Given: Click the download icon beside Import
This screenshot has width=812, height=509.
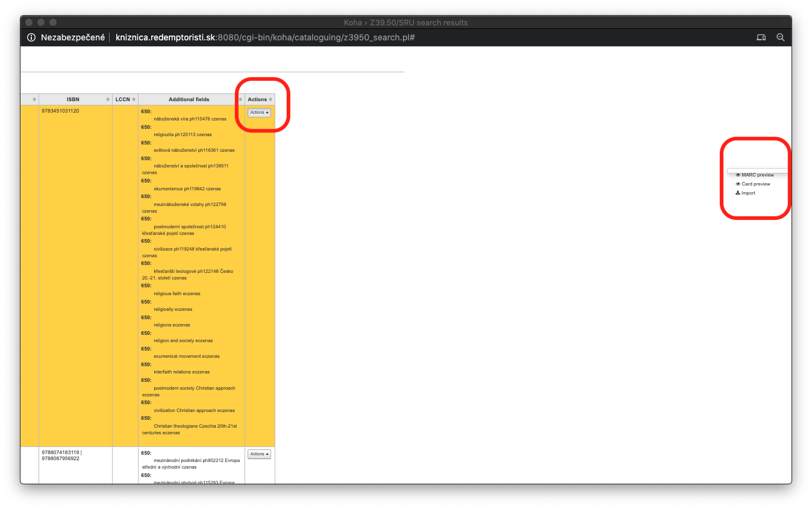Looking at the screenshot, I should (738, 193).
